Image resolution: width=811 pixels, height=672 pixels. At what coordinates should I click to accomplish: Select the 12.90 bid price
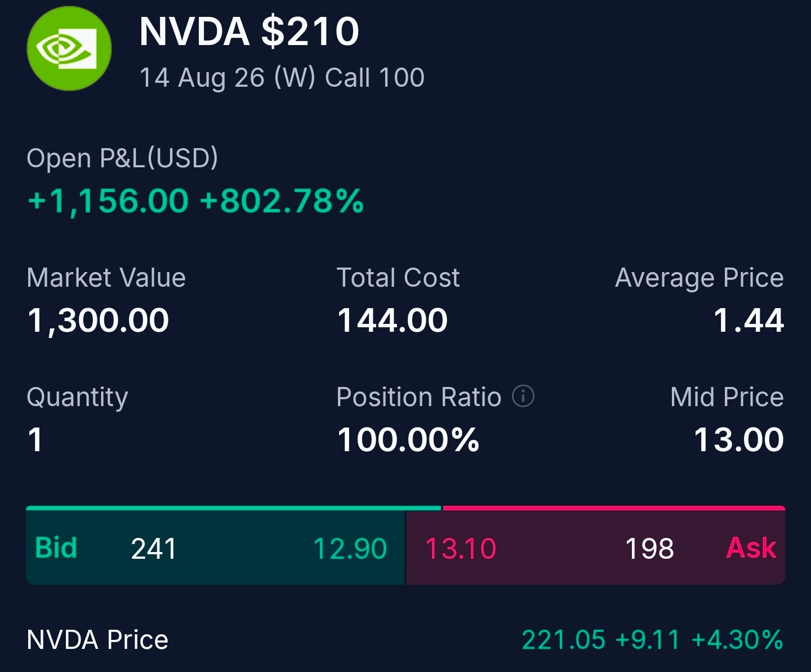point(350,548)
